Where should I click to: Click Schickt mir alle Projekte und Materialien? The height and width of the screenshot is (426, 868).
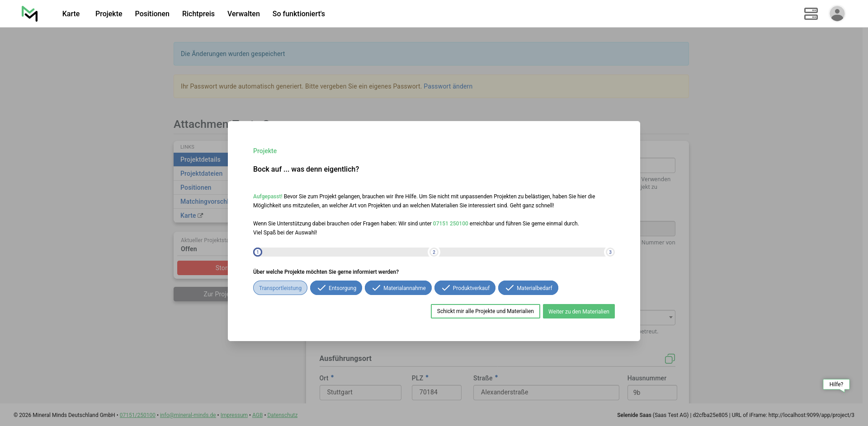485,311
